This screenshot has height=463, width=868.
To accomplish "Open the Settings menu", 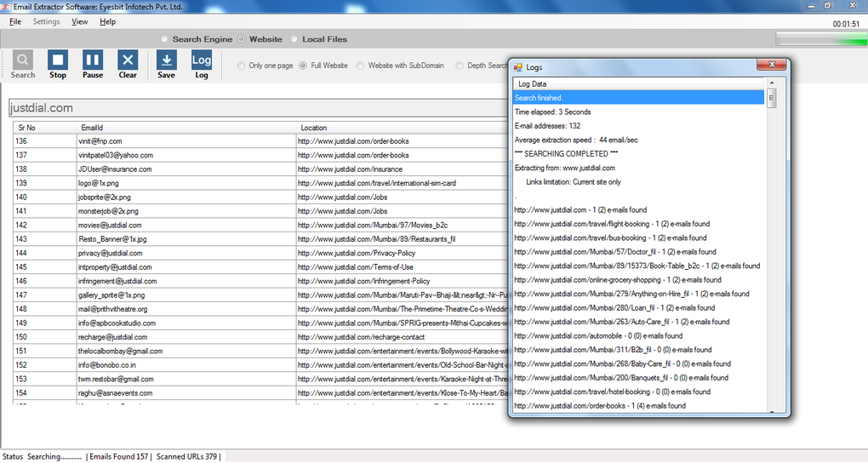I will [46, 21].
